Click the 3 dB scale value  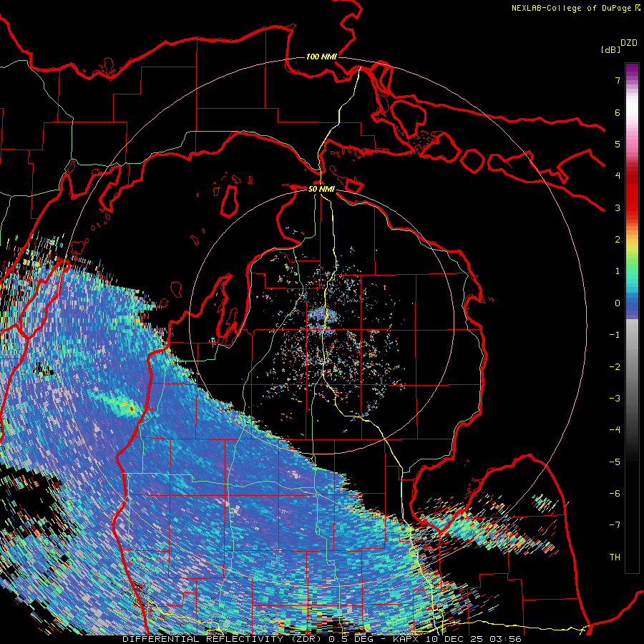pyautogui.click(x=618, y=208)
